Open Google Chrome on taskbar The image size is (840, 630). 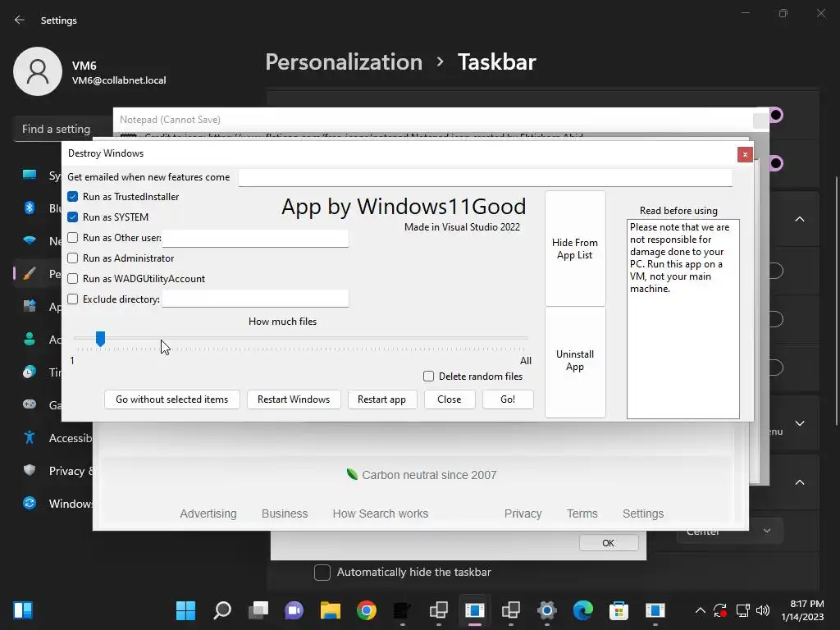click(367, 610)
